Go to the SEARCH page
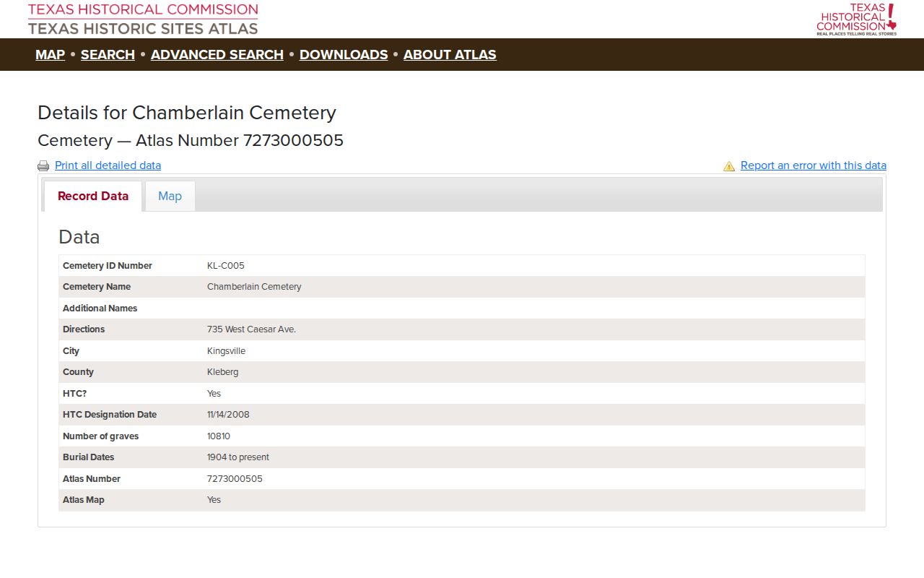 [108, 55]
